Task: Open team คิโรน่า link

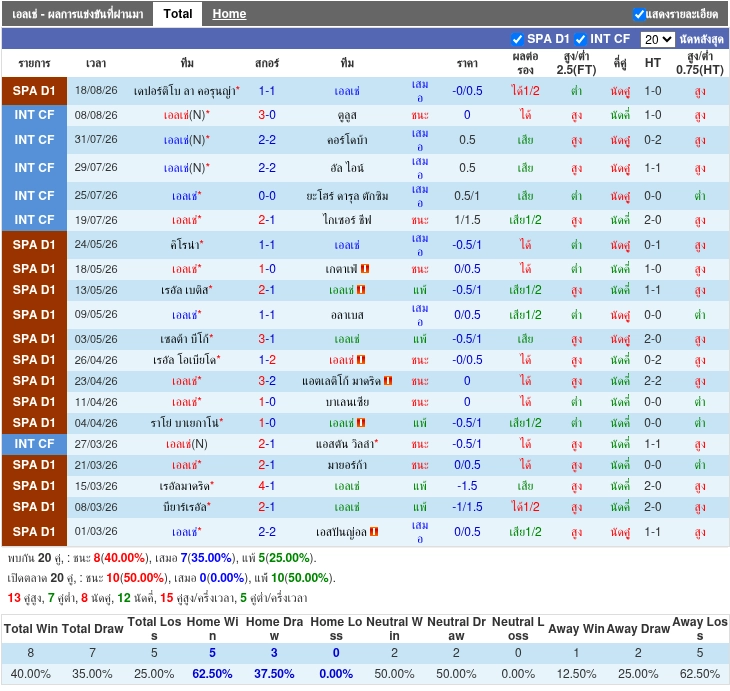Action: tap(185, 244)
